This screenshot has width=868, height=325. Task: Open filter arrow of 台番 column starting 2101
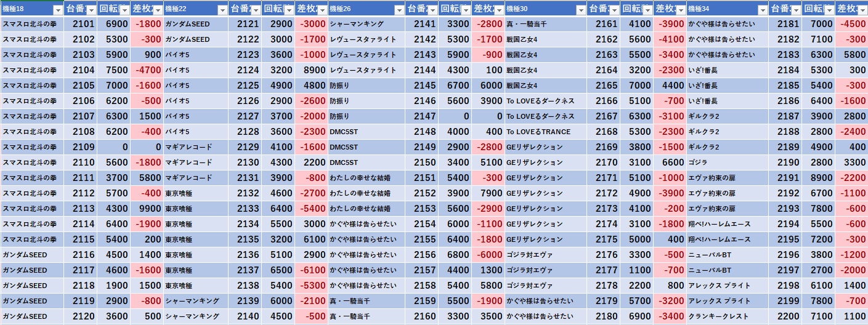click(91, 10)
